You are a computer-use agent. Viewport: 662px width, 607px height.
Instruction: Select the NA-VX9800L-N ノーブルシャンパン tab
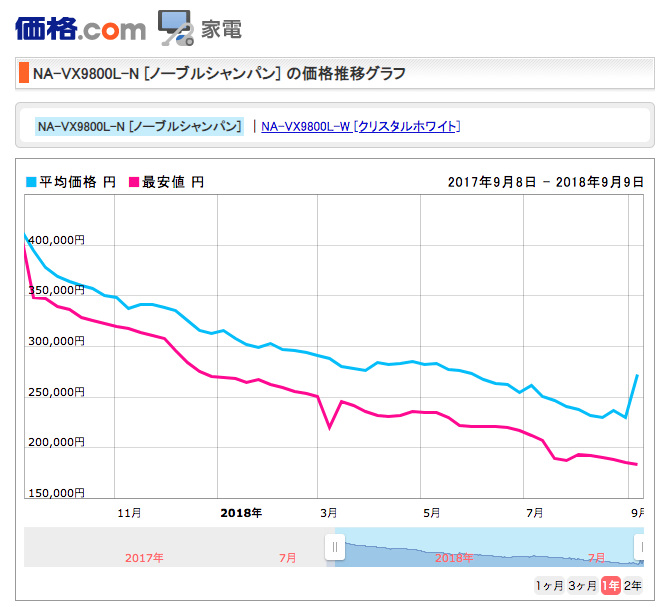tap(139, 126)
